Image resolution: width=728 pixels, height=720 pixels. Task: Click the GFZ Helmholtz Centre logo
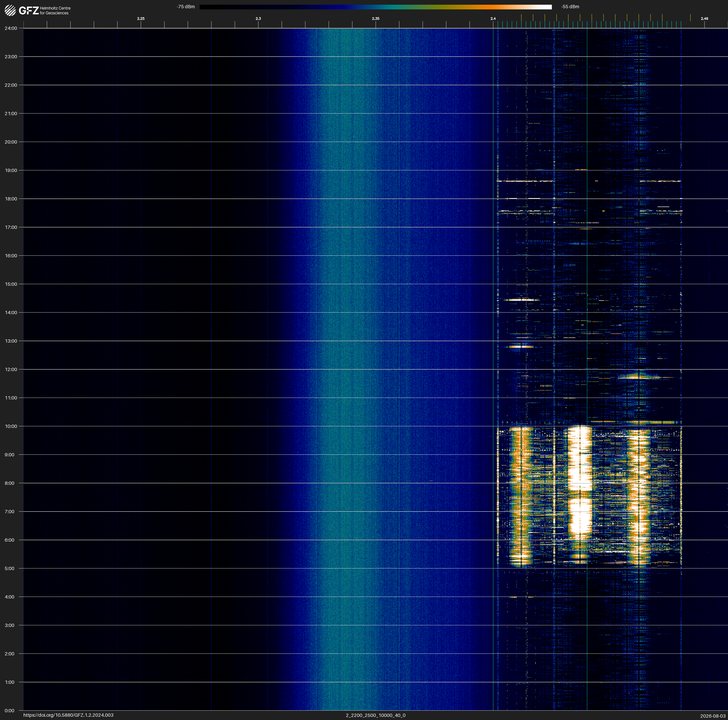coord(38,11)
